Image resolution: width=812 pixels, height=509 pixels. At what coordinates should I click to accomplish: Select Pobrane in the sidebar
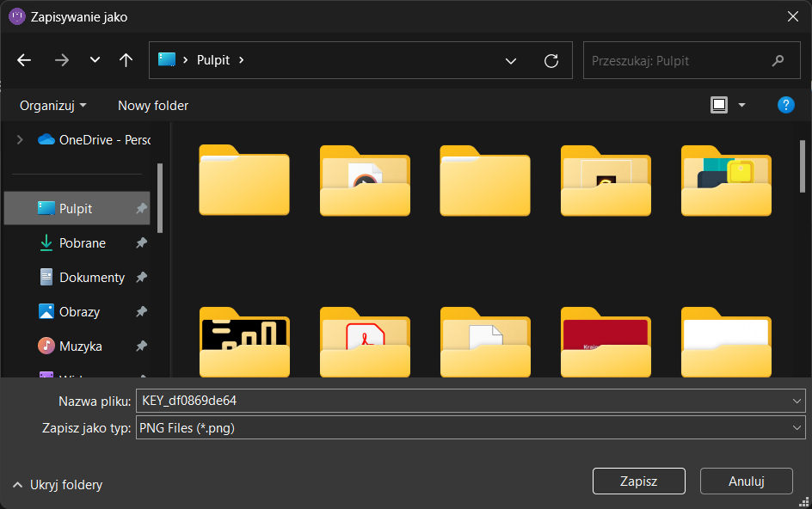(82, 243)
